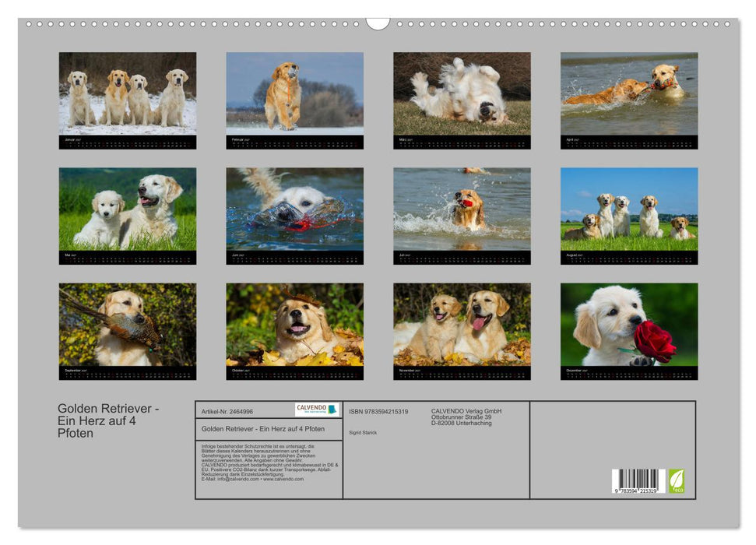Screen dimensions: 756x545
Task: Select the May thumbnail of a puppy and adult dog on grass
Action: [x=127, y=216]
